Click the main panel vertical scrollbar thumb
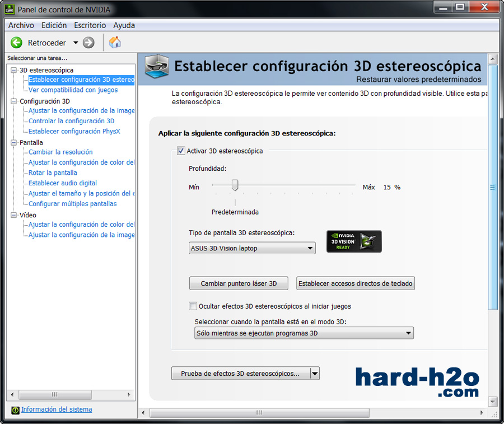The image size is (504, 424). click(492, 188)
